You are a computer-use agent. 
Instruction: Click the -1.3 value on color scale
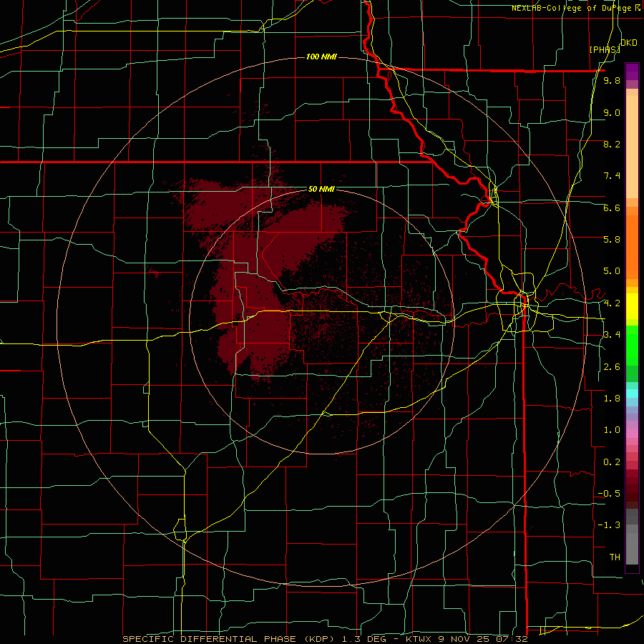(609, 525)
